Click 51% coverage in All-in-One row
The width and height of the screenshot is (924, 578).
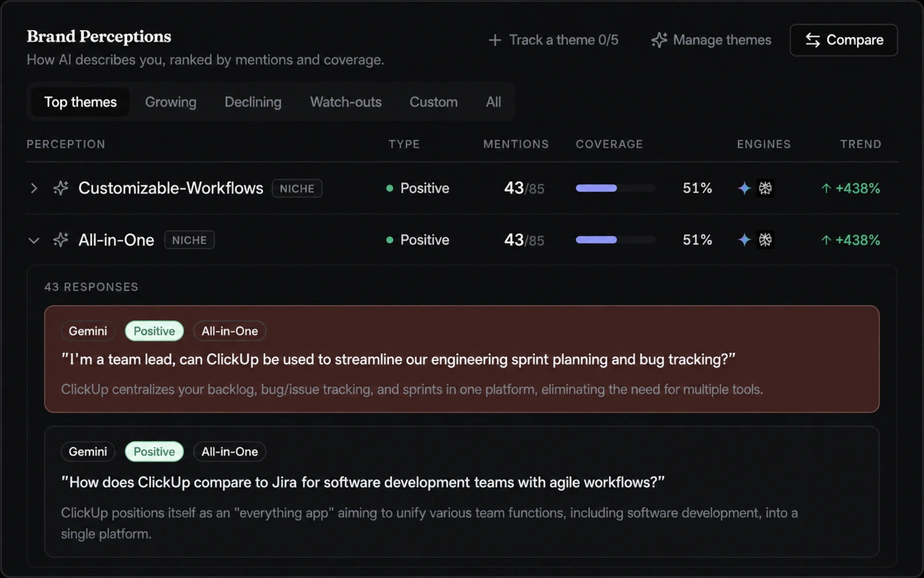(x=698, y=240)
